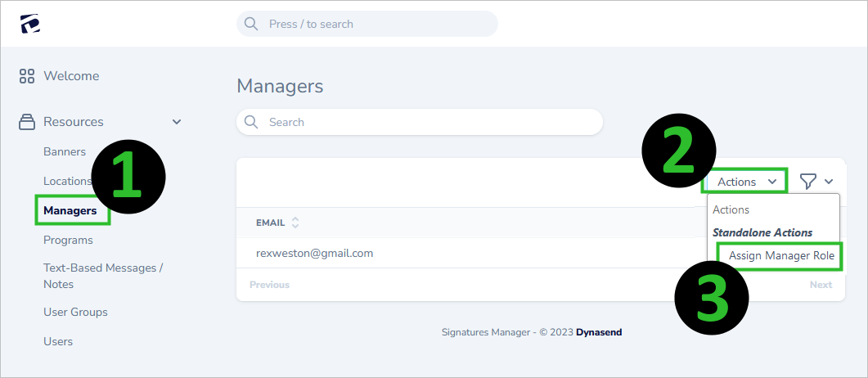Viewport: 868px width, 378px height.
Task: Click the magnifier icon in top search bar
Action: (251, 24)
